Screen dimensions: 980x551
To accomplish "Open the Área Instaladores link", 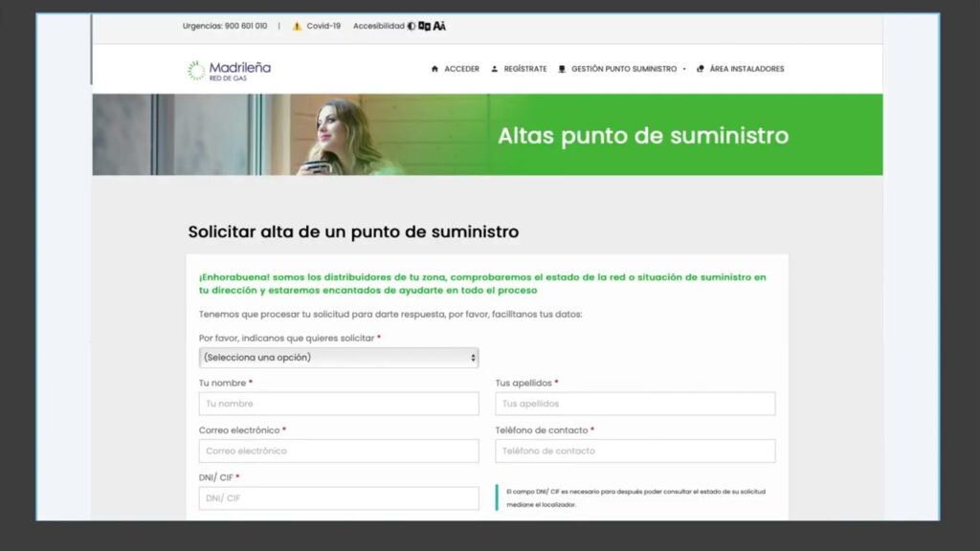I will tap(746, 69).
